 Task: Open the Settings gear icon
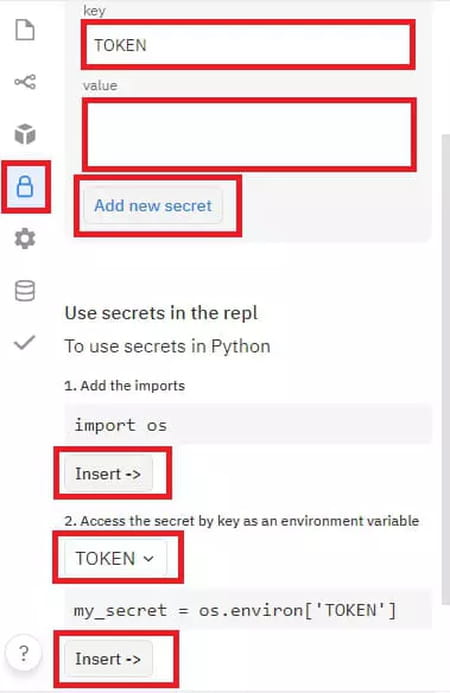click(x=25, y=239)
